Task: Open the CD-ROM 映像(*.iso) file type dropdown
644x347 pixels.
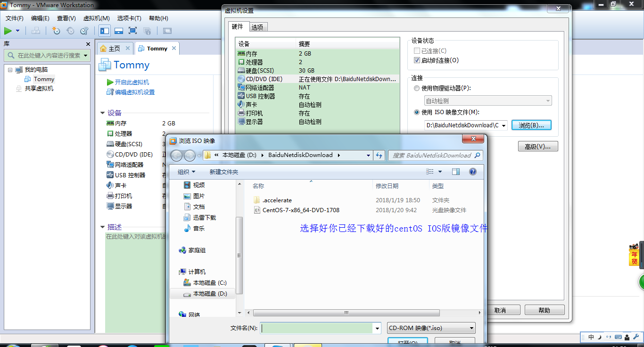Action: (x=431, y=328)
